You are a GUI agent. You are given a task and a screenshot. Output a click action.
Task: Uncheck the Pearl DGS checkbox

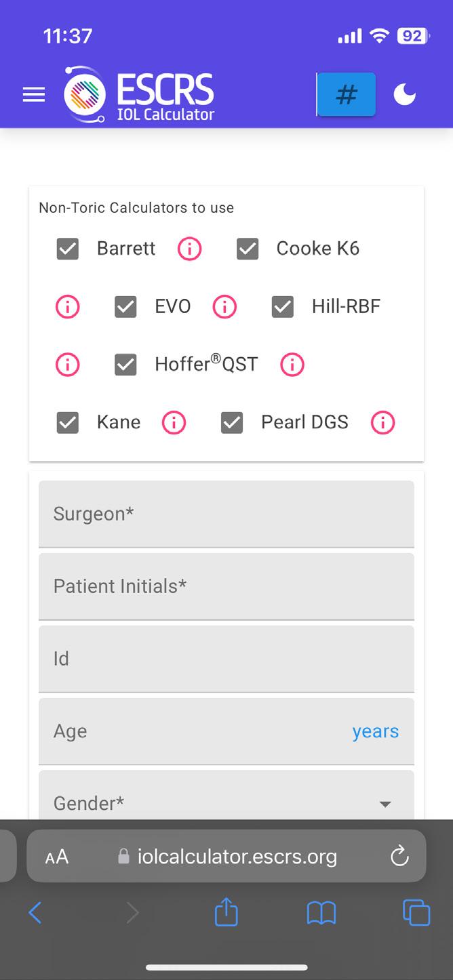coord(232,423)
